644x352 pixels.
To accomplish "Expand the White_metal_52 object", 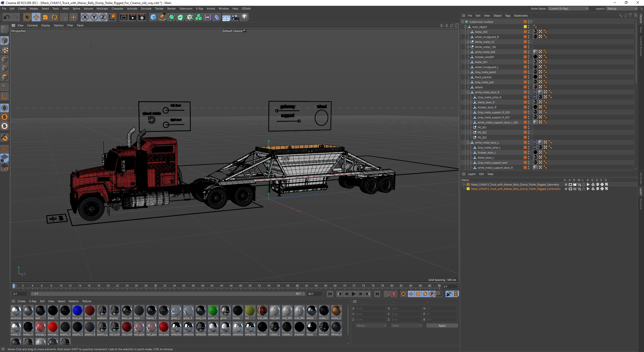I will pyautogui.click(x=468, y=42).
